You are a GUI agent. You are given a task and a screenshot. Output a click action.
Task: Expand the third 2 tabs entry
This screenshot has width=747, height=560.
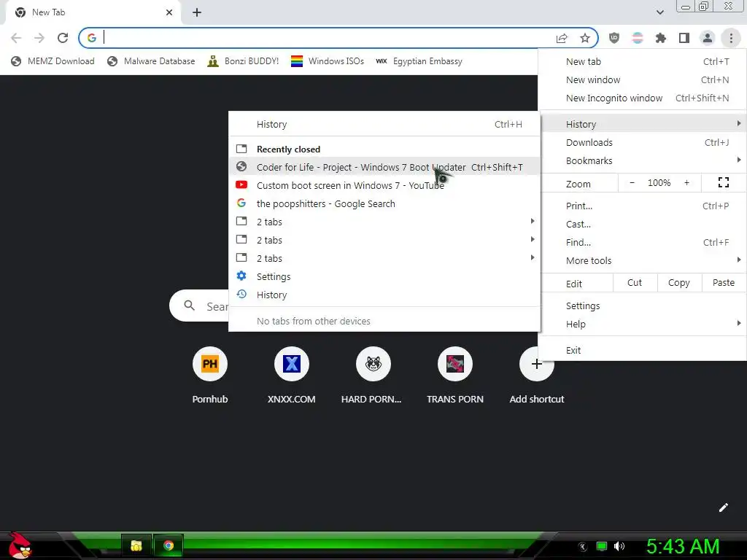(384, 257)
